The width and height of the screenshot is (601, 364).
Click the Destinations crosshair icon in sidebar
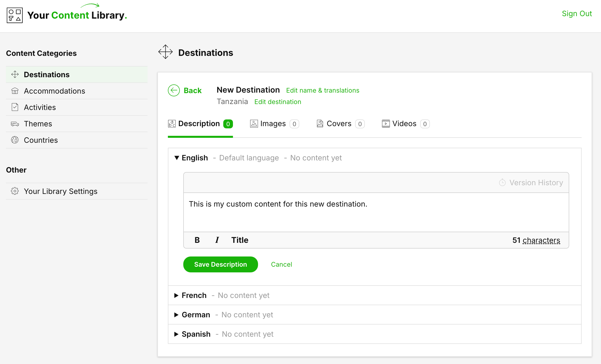coord(15,74)
